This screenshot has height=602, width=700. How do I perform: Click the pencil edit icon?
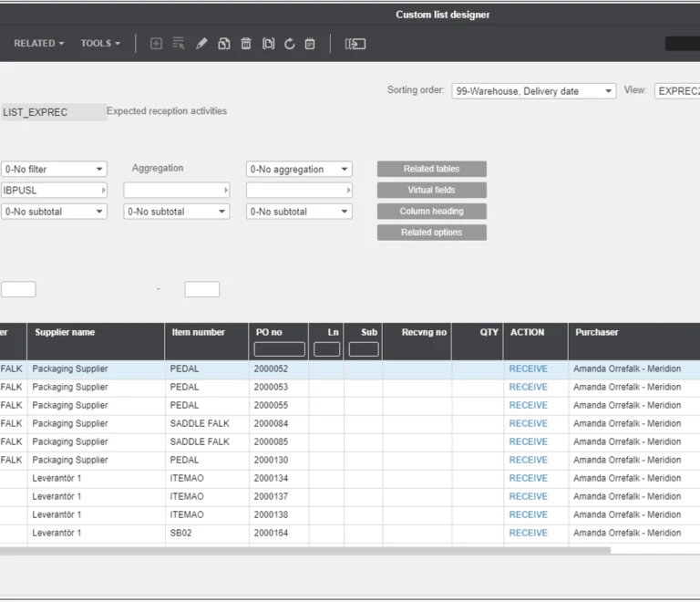pos(201,44)
